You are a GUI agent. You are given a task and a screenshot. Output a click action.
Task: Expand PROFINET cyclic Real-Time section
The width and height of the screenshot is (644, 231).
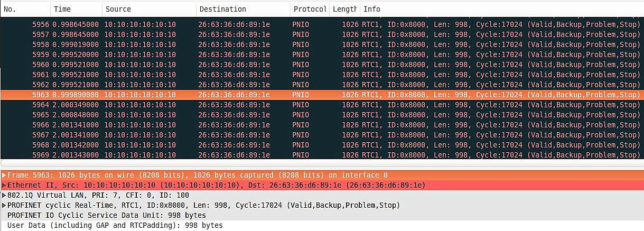(4, 205)
